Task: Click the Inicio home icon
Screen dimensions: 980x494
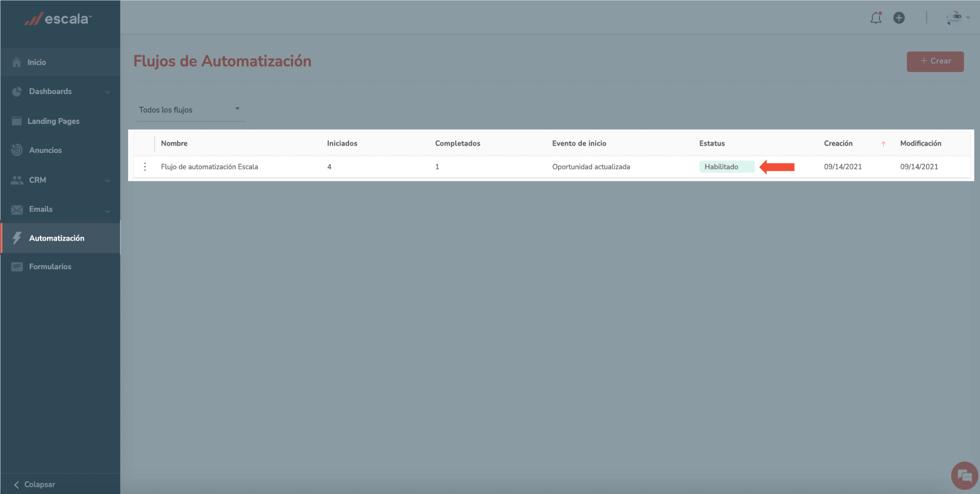Action: point(17,62)
